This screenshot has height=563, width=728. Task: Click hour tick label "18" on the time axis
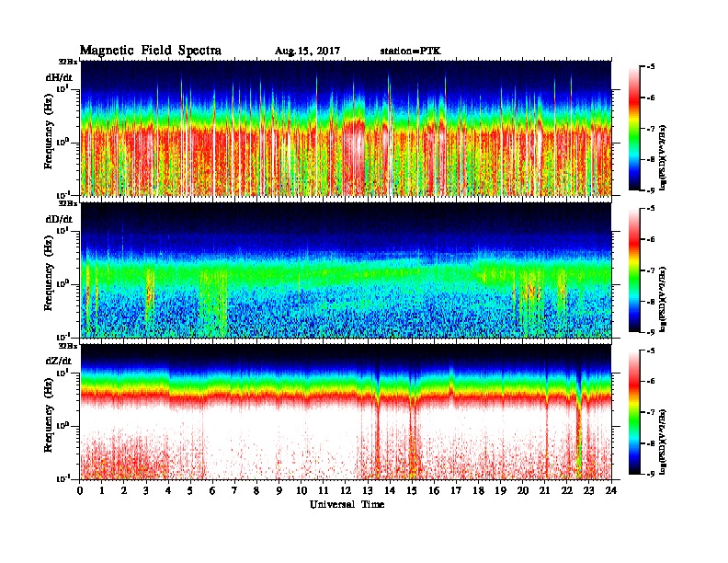pos(478,490)
